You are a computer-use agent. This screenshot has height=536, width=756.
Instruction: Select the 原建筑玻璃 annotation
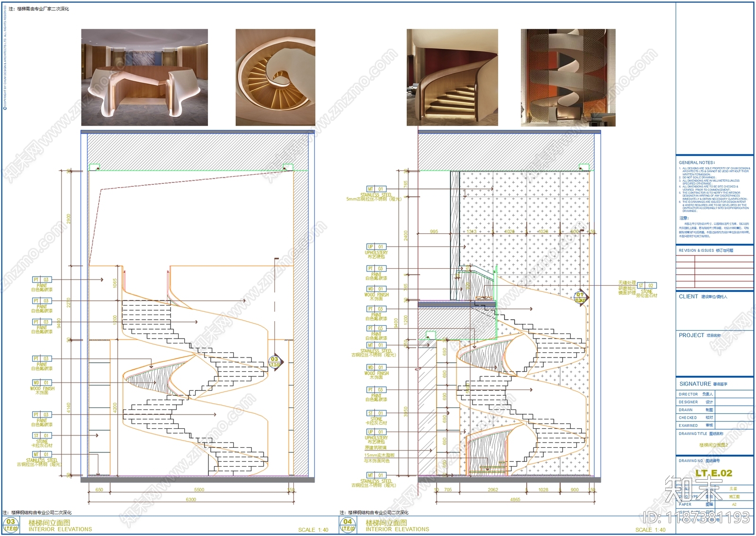(375, 448)
